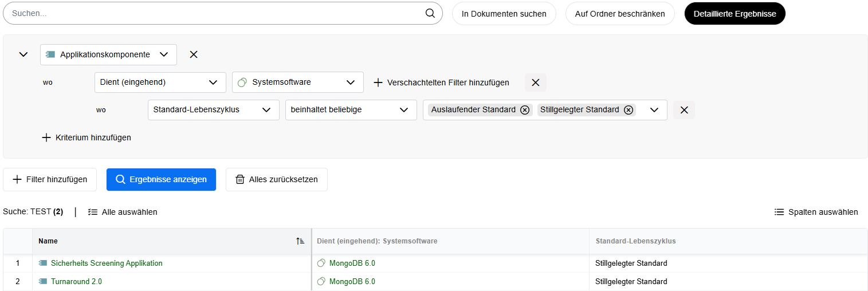
Task: Click the magnifier icon in the search bar
Action: [x=430, y=13]
